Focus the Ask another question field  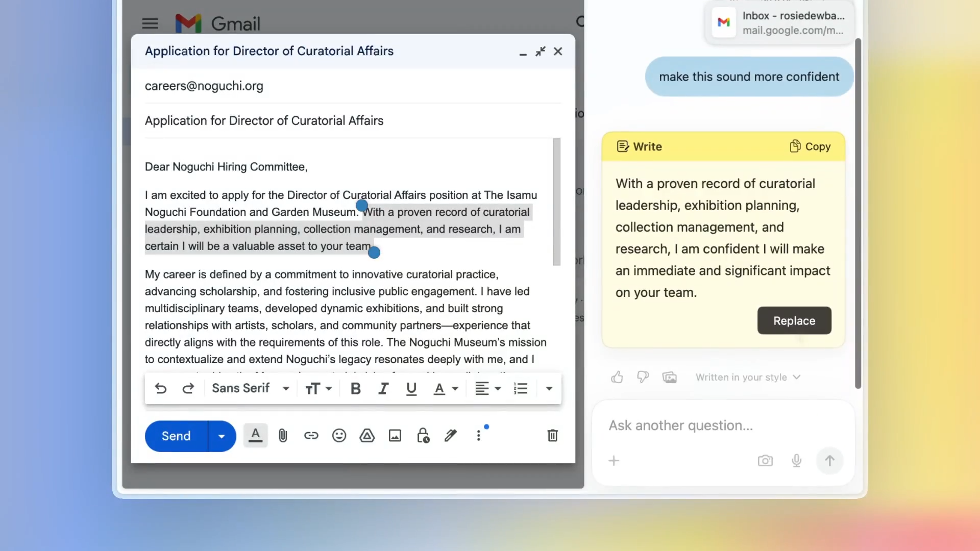tap(723, 426)
